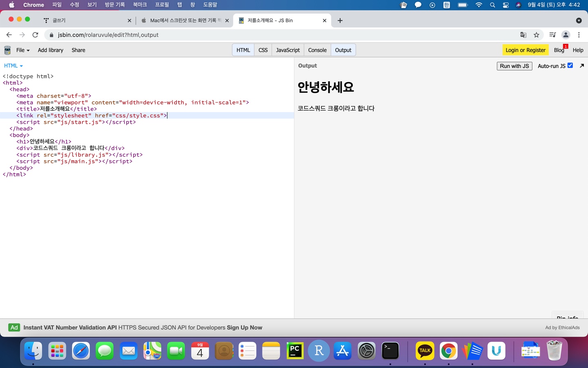This screenshot has width=588, height=368.
Task: Click the Google Translate icon in address bar
Action: click(x=523, y=35)
